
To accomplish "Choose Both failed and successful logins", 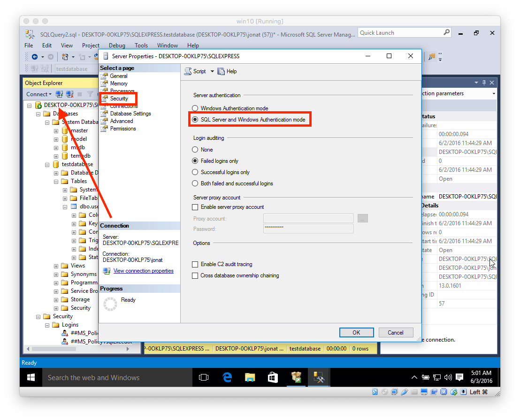I will 195,183.
